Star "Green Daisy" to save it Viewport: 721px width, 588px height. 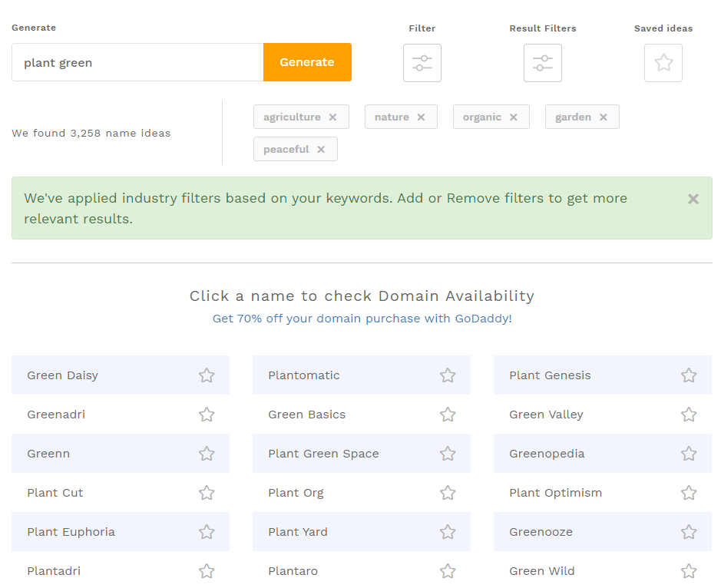tap(206, 375)
